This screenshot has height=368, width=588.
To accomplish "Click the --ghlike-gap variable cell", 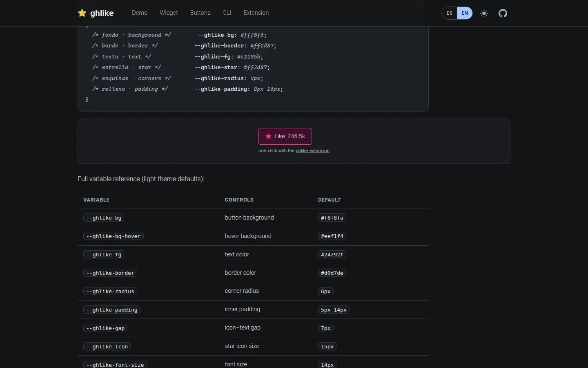I will tap(105, 328).
